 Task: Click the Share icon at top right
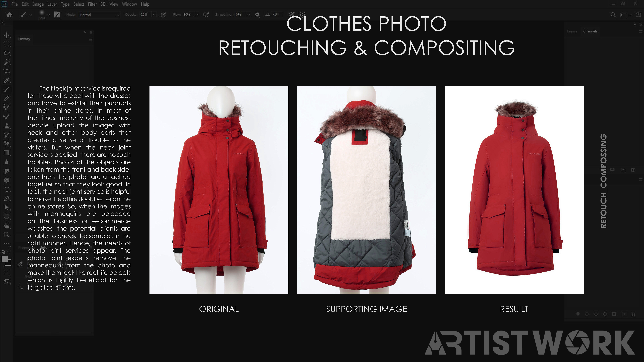pyautogui.click(x=638, y=14)
